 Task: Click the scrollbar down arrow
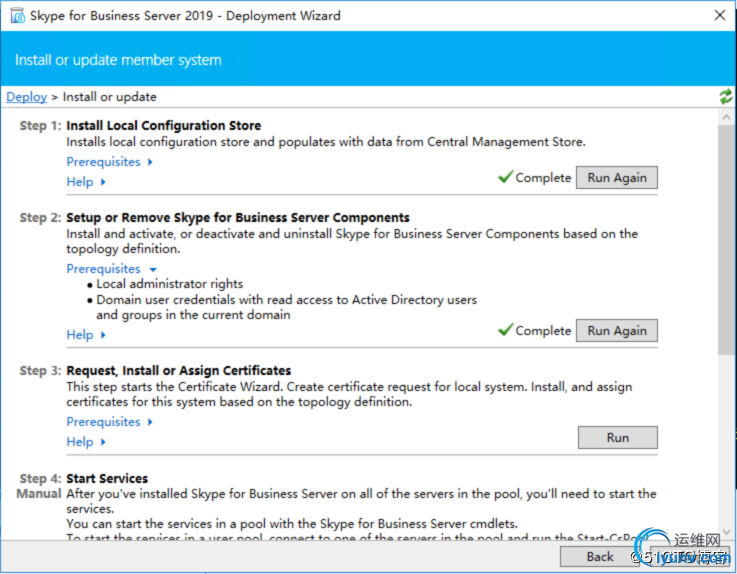point(726,532)
